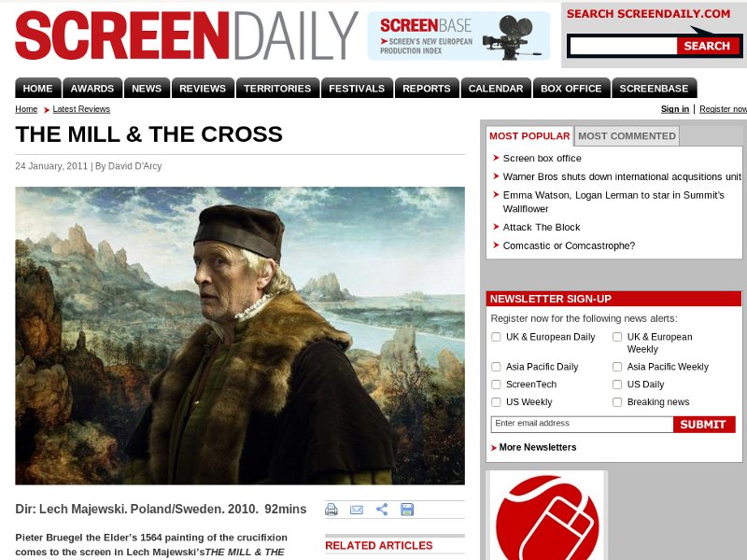
Task: Click the film still image
Action: click(x=240, y=336)
